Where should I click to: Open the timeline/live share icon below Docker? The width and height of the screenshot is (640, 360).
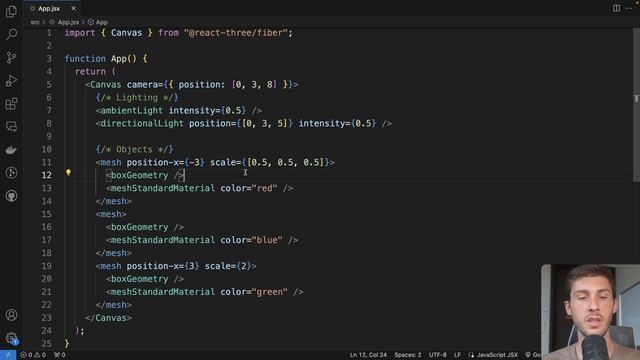tap(11, 173)
